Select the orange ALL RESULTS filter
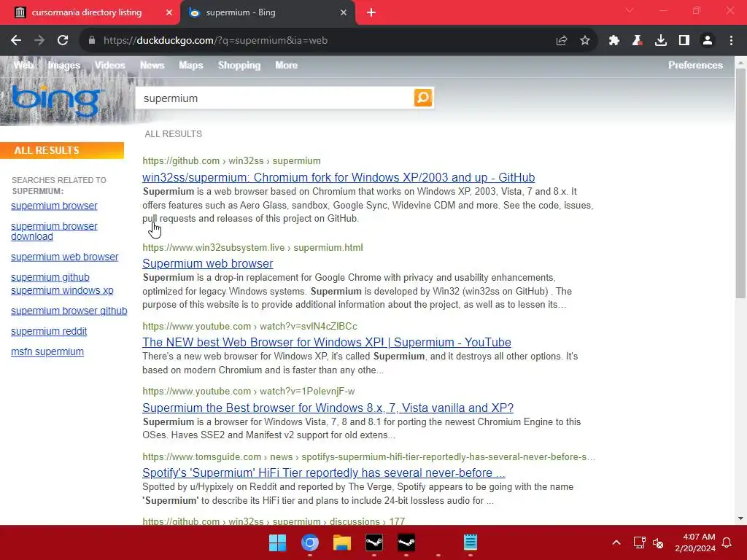 point(62,150)
